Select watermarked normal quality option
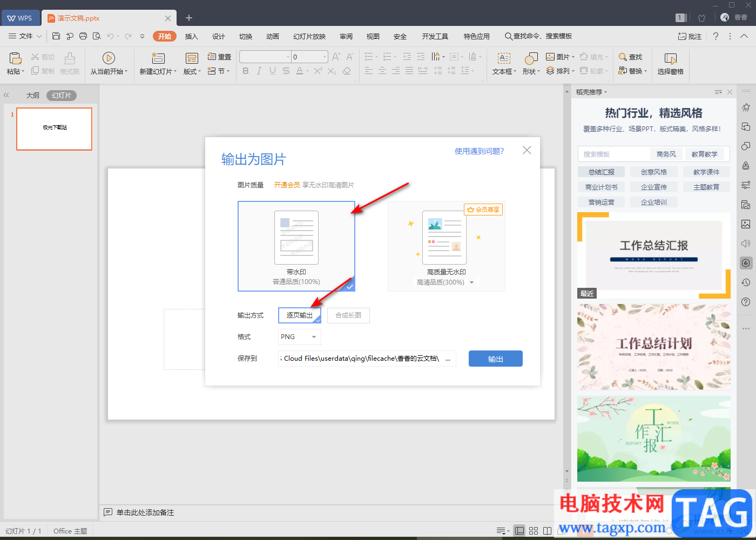 coord(296,246)
